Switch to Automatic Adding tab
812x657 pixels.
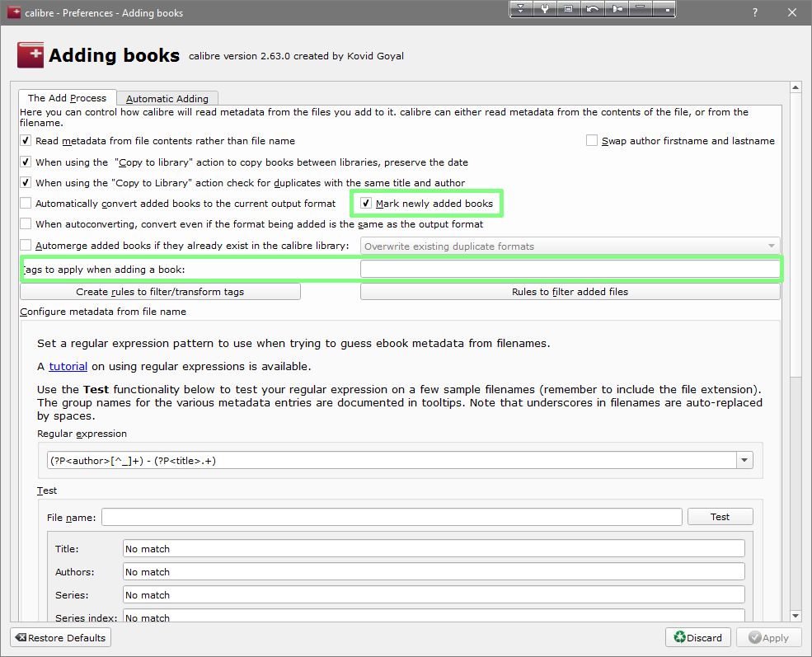(167, 98)
